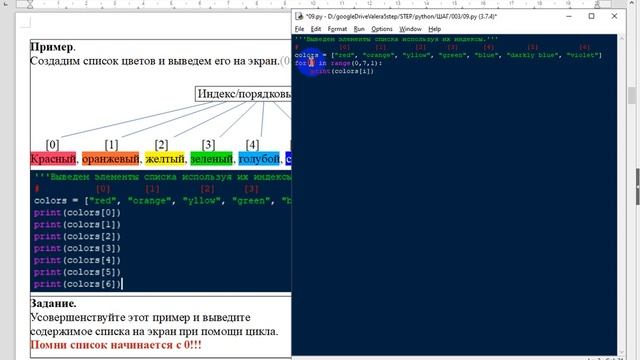The image size is (640, 360).
Task: Click the green docstring comment line in IDLE
Action: tap(396, 39)
